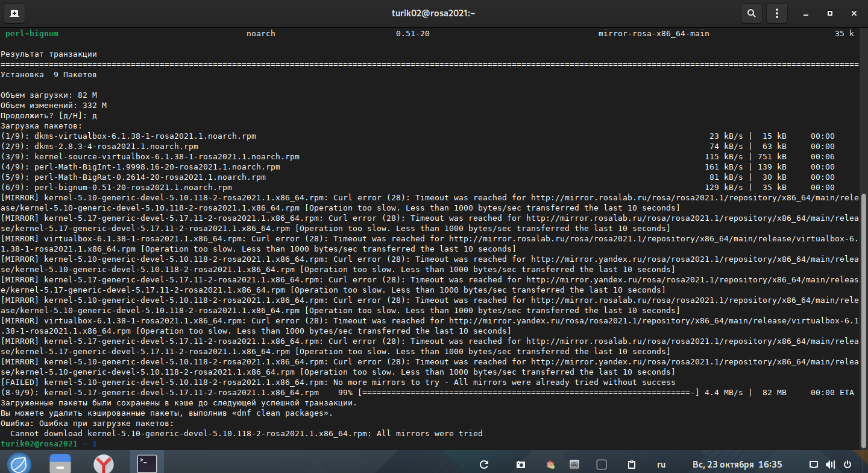This screenshot has width=868, height=473.
Task: Open terminal search
Action: click(x=751, y=13)
